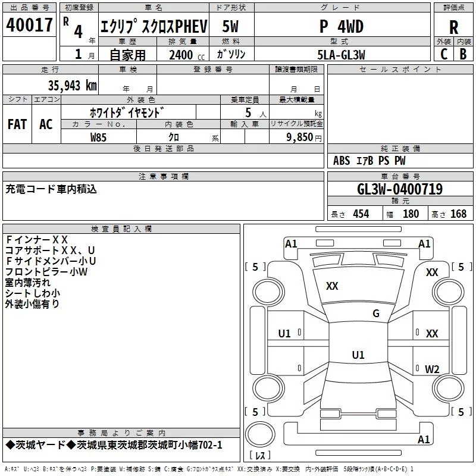Click the 茨城ヤード address line
The height and width of the screenshot is (476, 476).
tap(114, 445)
